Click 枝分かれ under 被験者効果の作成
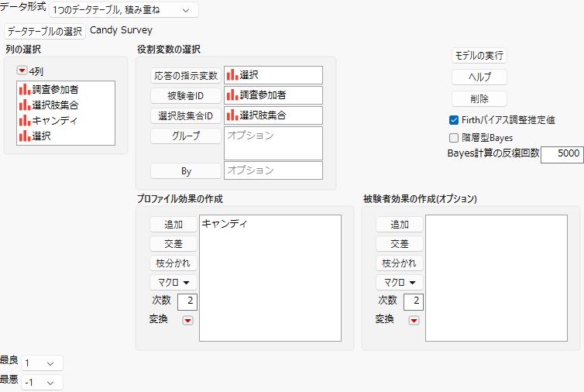584x392 pixels. click(x=399, y=263)
